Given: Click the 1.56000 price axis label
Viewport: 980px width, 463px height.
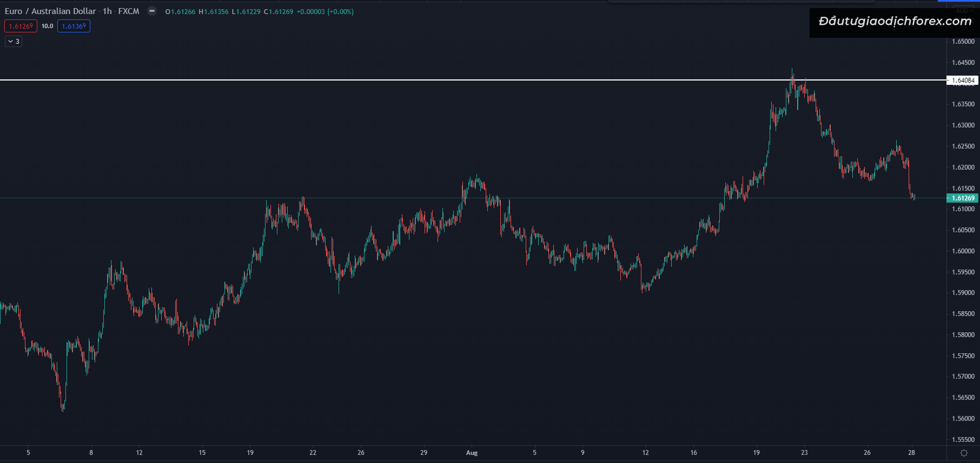Looking at the screenshot, I should coord(963,419).
